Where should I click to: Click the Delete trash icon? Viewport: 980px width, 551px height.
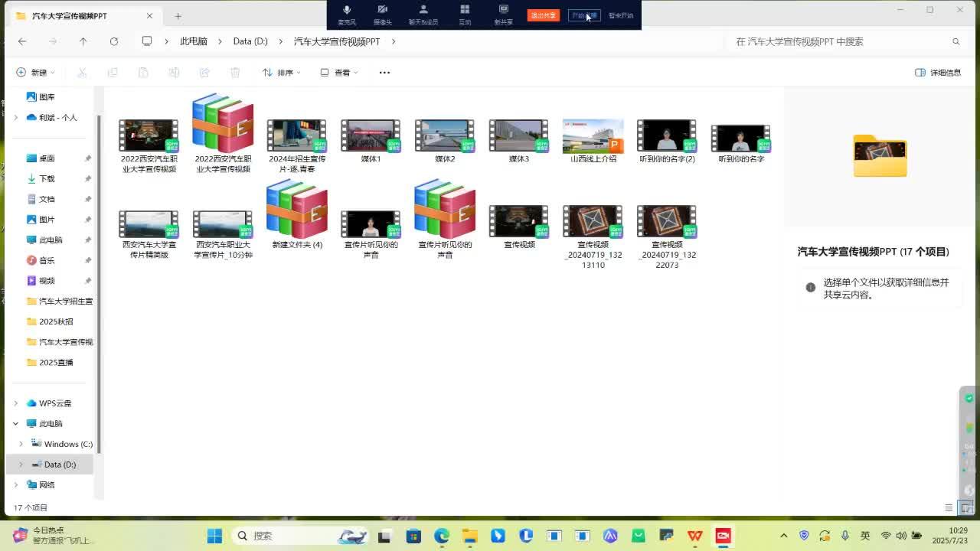[x=235, y=73]
